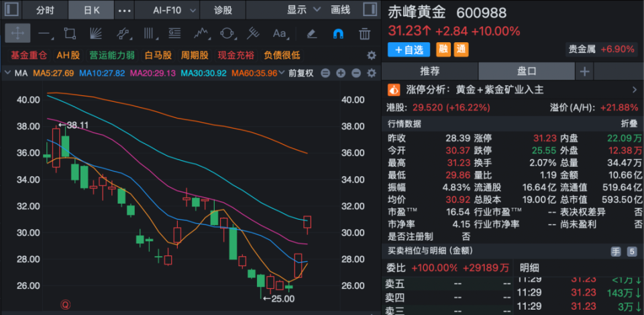Image resolution: width=644 pixels, height=315 pixels.
Task: Click the 负债很低 tag
Action: [282, 56]
